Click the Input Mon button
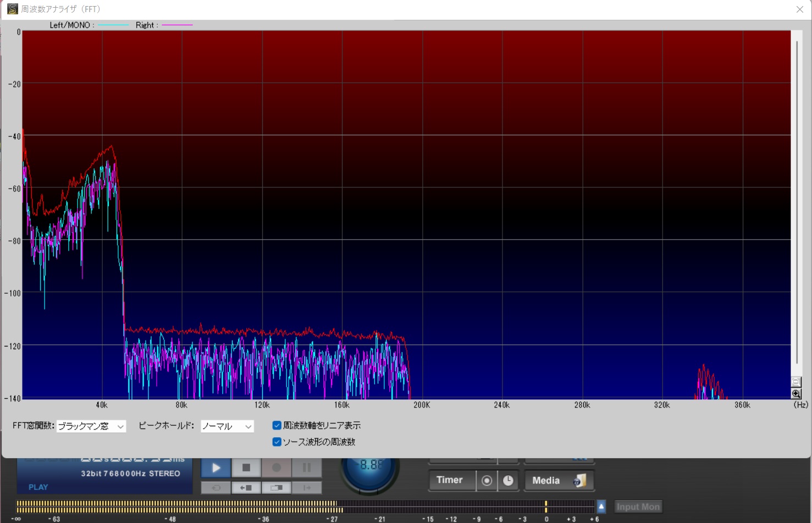Screen dimensions: 812x523 coord(638,507)
